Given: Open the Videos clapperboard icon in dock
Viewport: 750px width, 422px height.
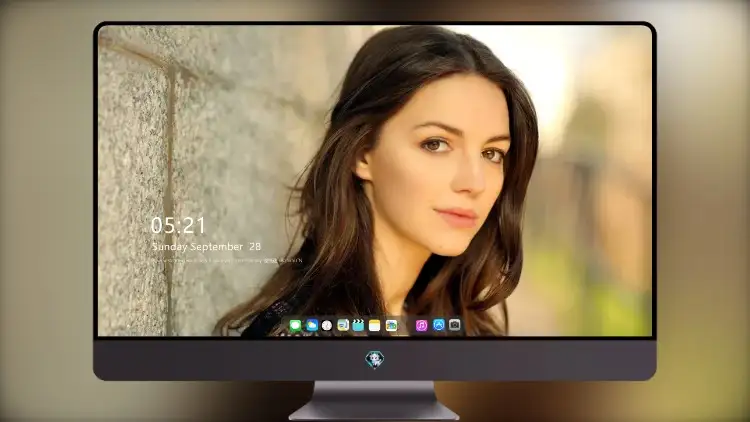Looking at the screenshot, I should pos(358,325).
